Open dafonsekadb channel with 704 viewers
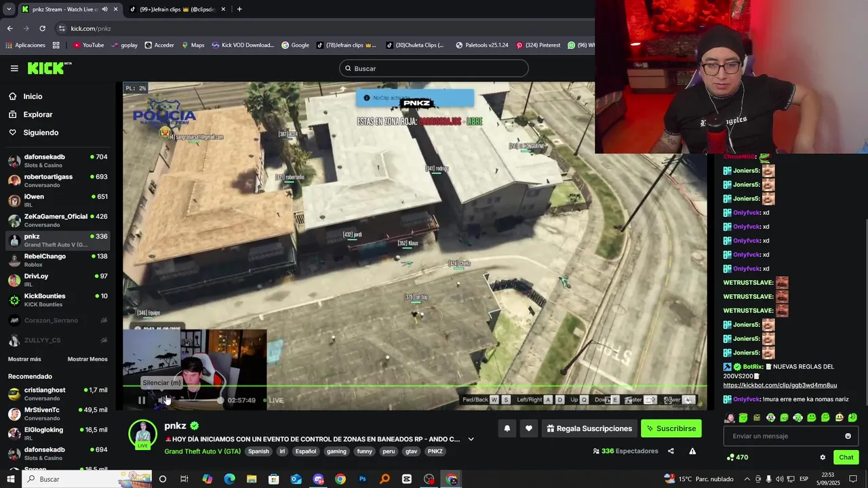868x488 pixels. (x=58, y=161)
